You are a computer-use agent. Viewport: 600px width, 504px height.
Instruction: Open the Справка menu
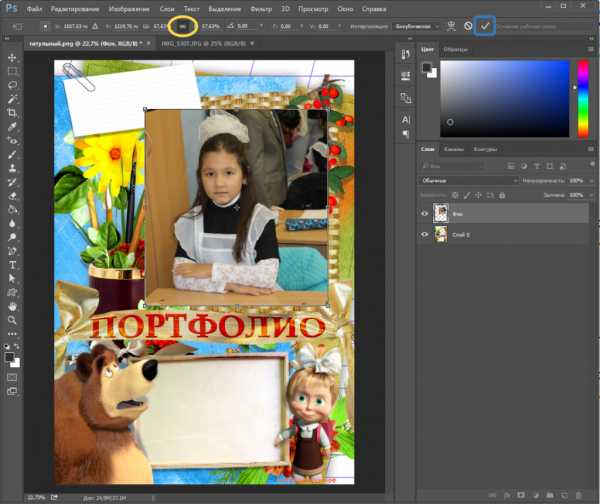click(374, 9)
